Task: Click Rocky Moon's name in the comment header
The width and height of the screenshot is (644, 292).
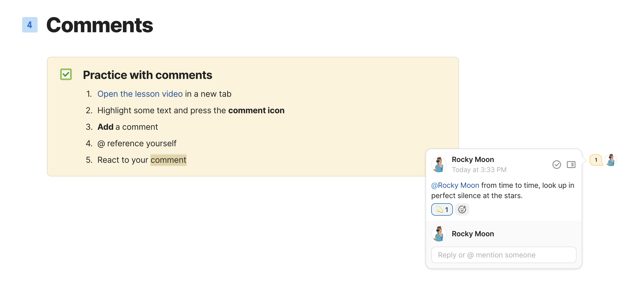Action: point(473,159)
